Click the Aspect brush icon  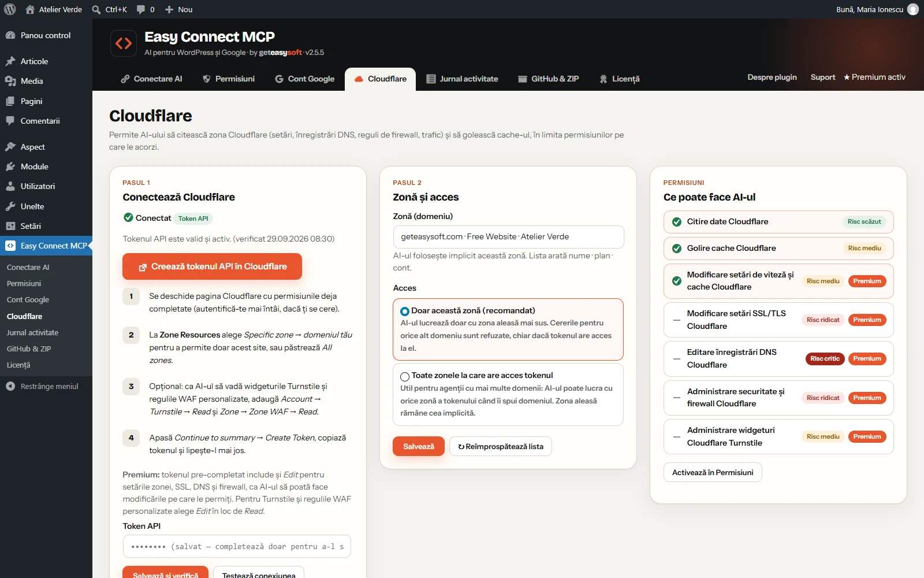pos(10,147)
